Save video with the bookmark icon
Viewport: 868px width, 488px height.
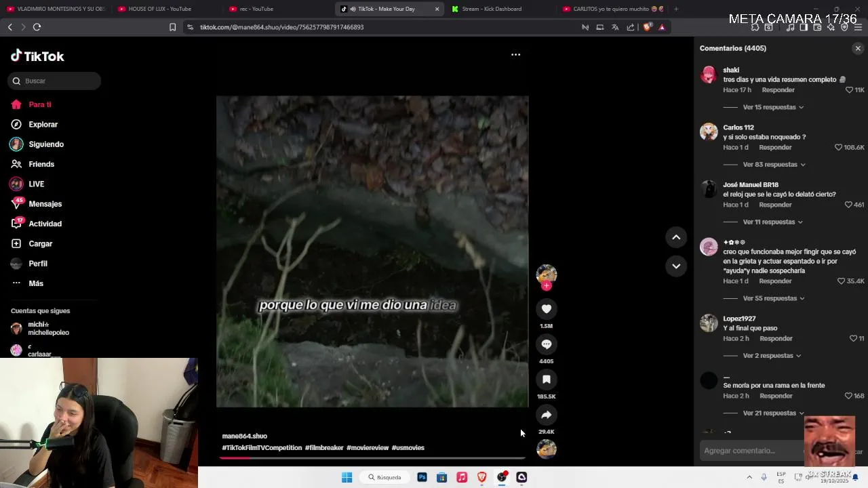[x=546, y=380]
